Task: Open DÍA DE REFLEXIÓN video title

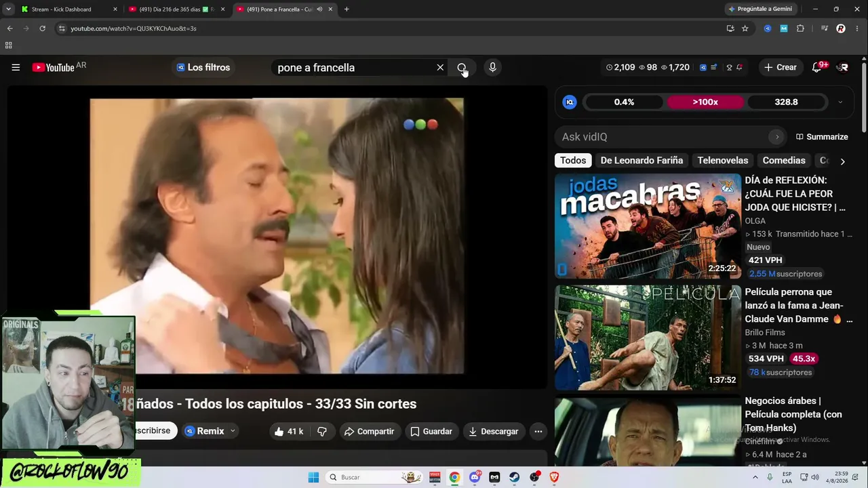Action: (795, 194)
